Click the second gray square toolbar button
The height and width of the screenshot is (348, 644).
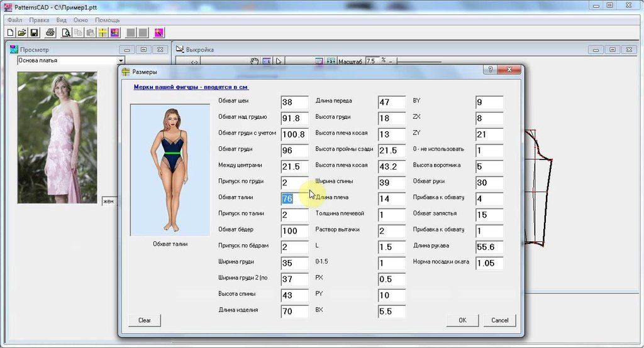tap(143, 33)
